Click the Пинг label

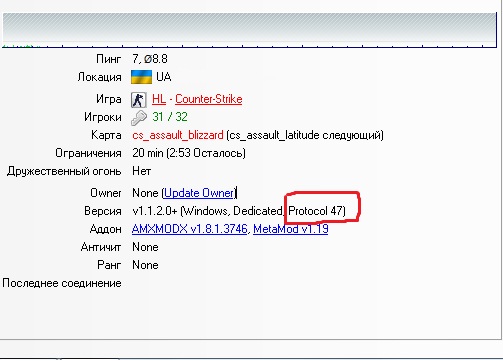click(109, 59)
